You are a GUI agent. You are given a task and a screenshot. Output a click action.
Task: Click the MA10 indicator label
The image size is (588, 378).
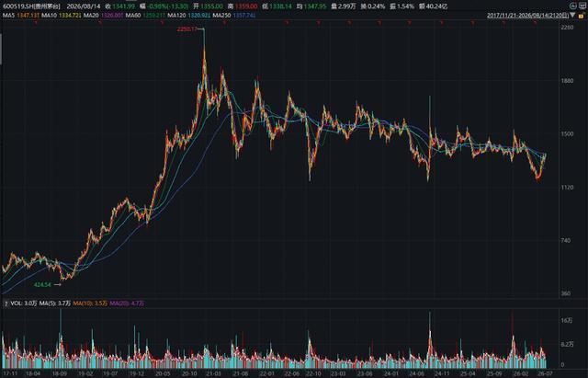tap(50, 16)
